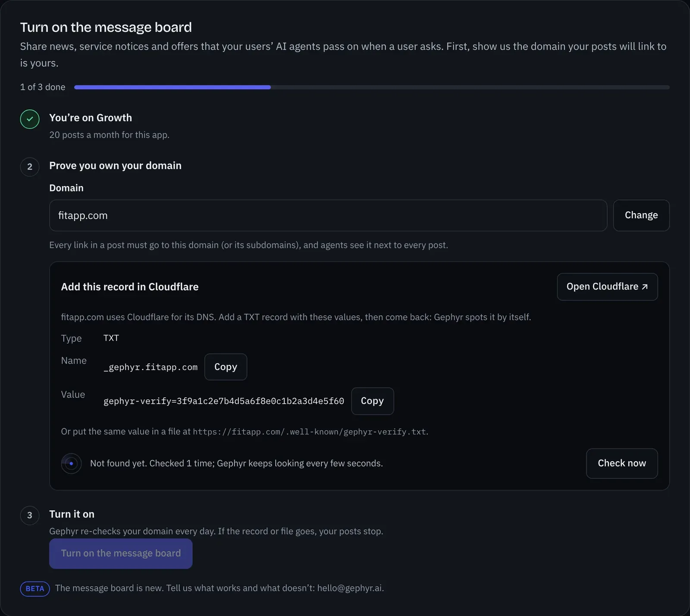Screen dimensions: 690x616
Task: Turn on the message board button
Action: pyautogui.click(x=121, y=553)
